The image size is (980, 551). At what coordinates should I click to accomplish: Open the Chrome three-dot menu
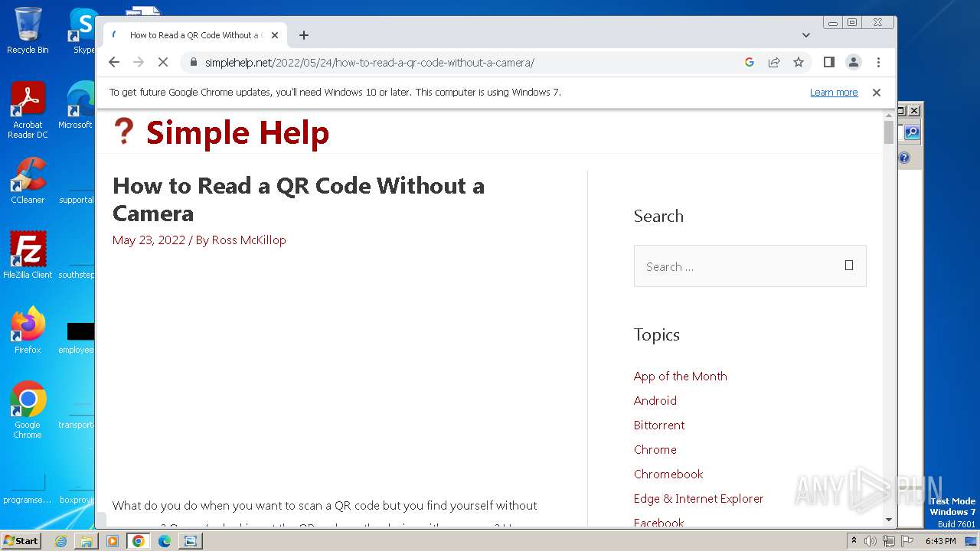tap(878, 62)
